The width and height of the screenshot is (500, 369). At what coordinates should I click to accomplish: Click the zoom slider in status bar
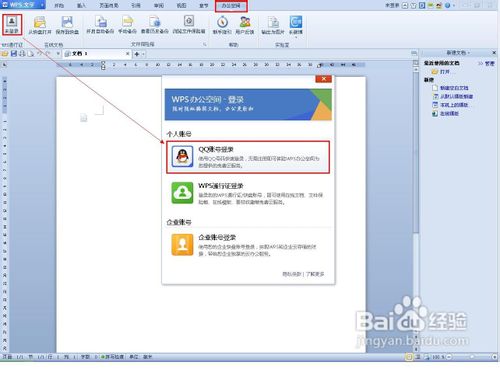(x=472, y=357)
